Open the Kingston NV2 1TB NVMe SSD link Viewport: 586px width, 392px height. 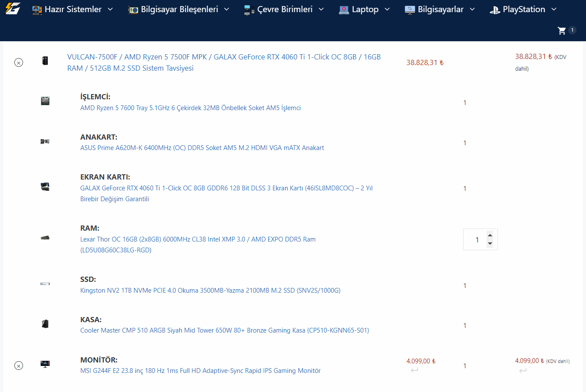click(210, 291)
